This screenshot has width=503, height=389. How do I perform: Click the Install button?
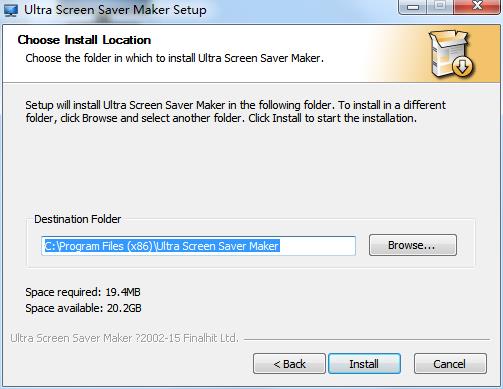(364, 364)
